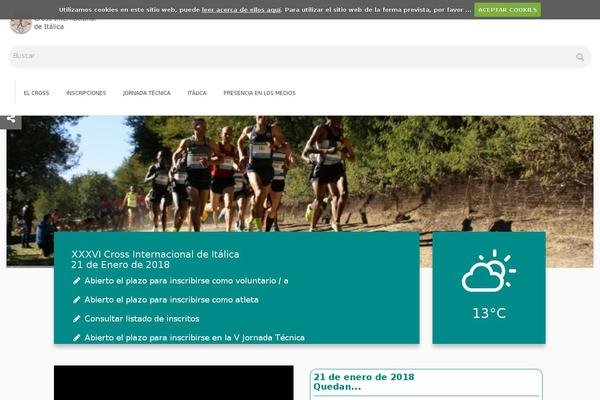Open Presencia en los Medios menu
The width and height of the screenshot is (600, 400).
[259, 93]
